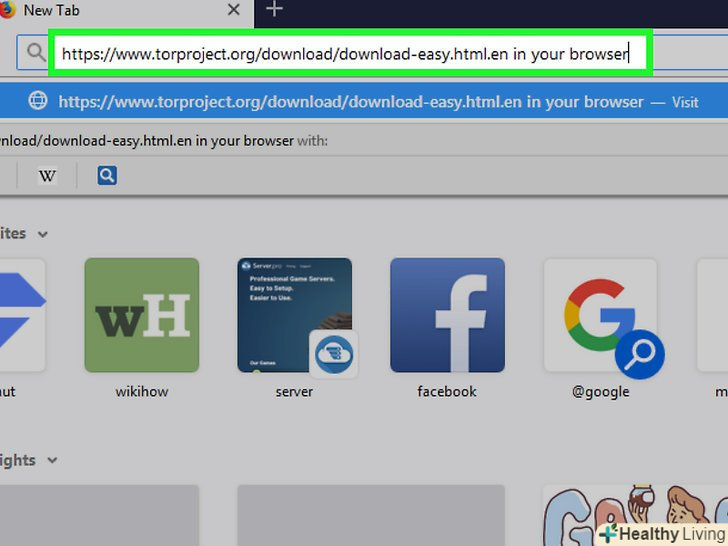Search with the blue magnifier engine icon
The height and width of the screenshot is (546, 728).
click(107, 176)
